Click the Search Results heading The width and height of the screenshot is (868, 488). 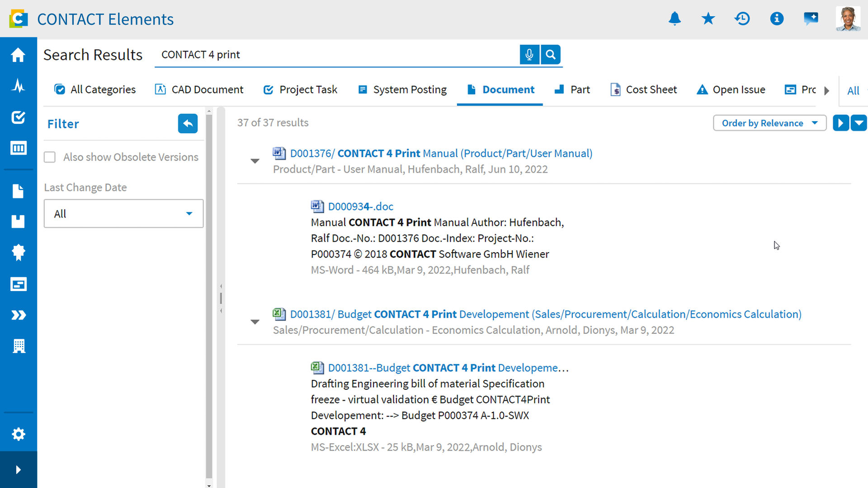(x=93, y=55)
